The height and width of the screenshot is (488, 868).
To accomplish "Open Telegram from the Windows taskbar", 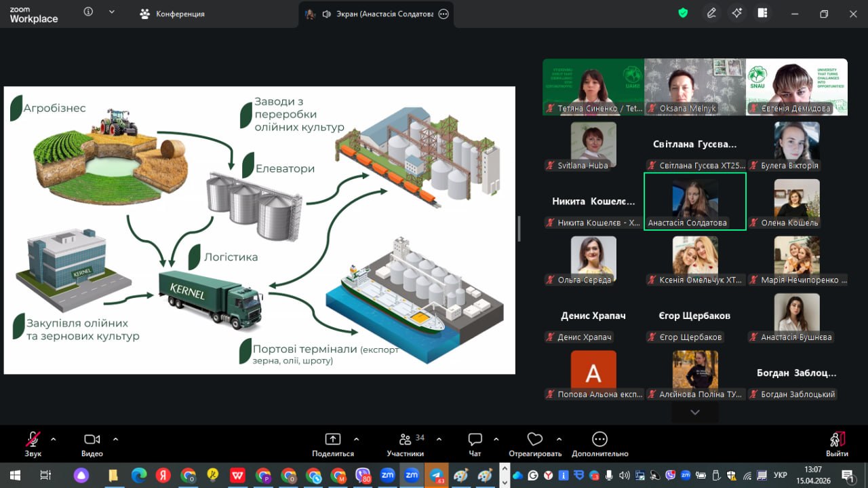I will point(436,475).
